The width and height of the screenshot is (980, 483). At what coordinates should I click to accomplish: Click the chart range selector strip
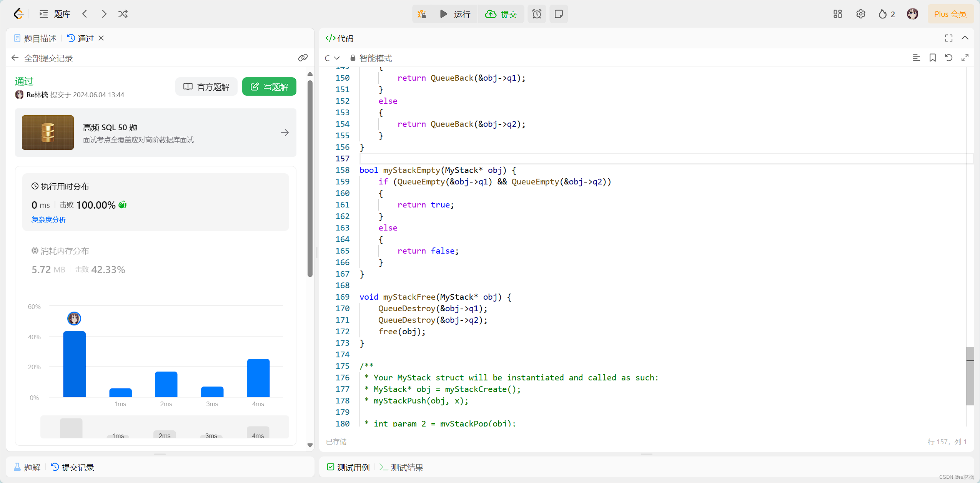pyautogui.click(x=165, y=427)
